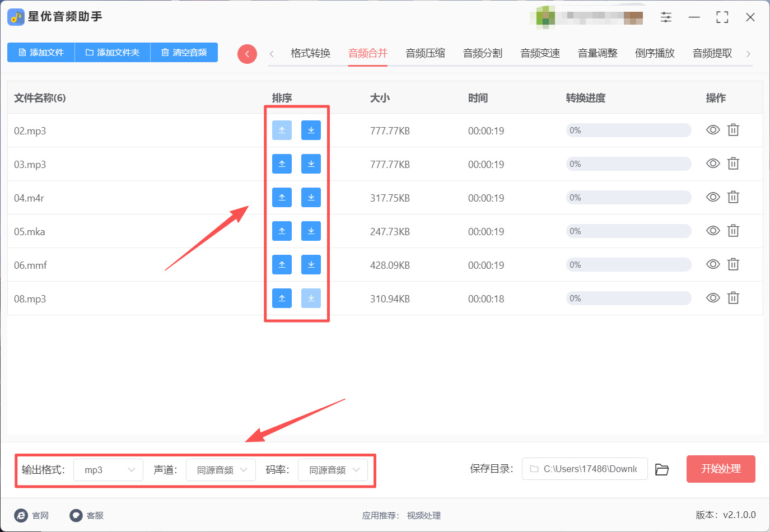The image size is (770, 532).
Task: Move 05.mka up in the order
Action: click(x=282, y=231)
